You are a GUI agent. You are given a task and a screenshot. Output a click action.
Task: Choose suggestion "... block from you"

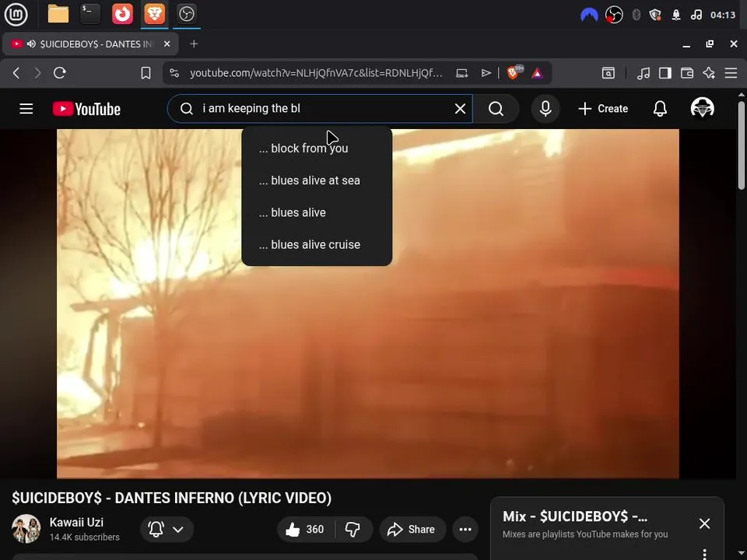click(x=317, y=148)
